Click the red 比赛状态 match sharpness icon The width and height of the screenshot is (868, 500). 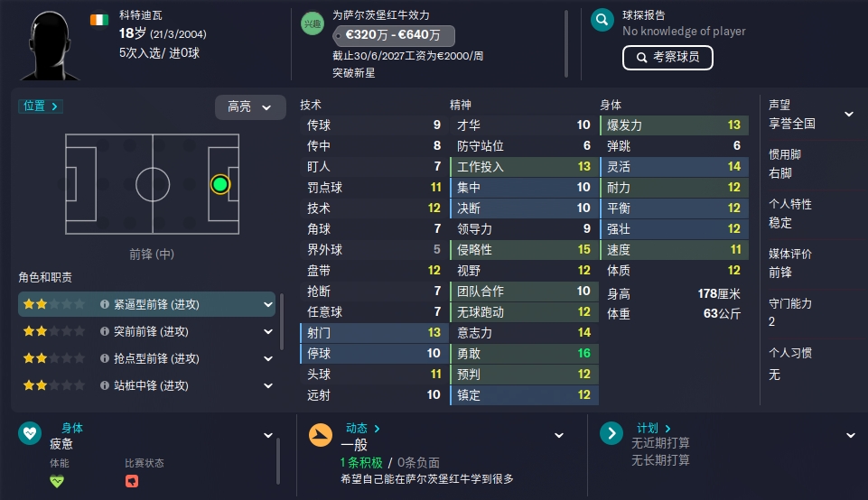point(132,481)
